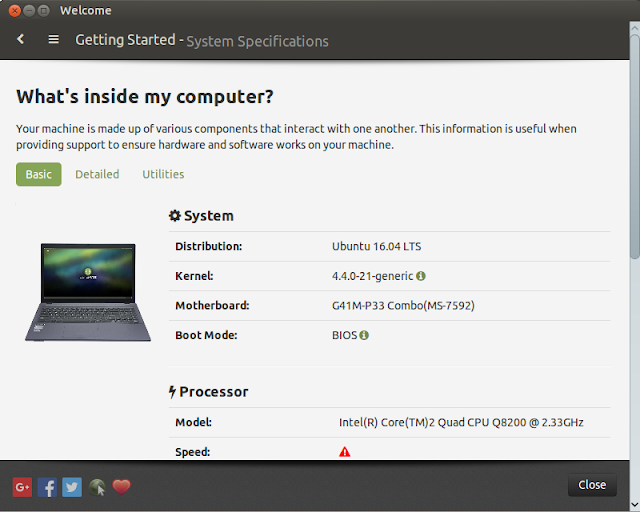Select the Intel Core2 Quad Q8200 model text
640x512 pixels.
click(x=461, y=422)
